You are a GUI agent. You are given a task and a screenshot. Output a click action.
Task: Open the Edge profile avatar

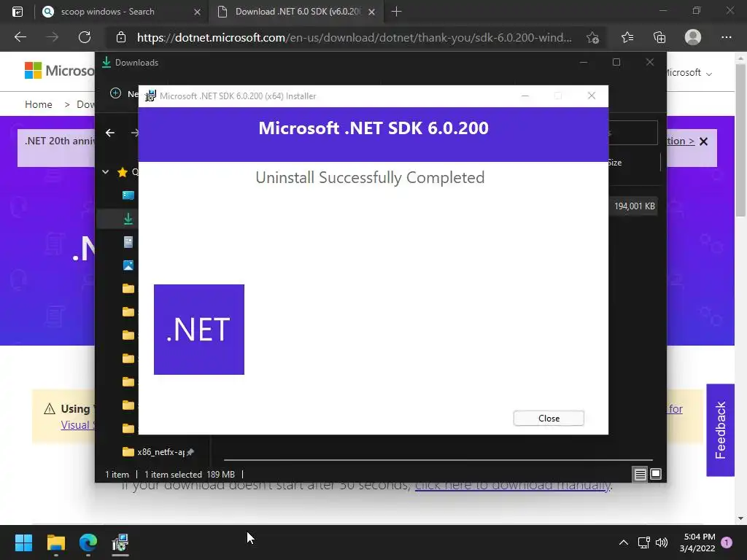pyautogui.click(x=693, y=37)
